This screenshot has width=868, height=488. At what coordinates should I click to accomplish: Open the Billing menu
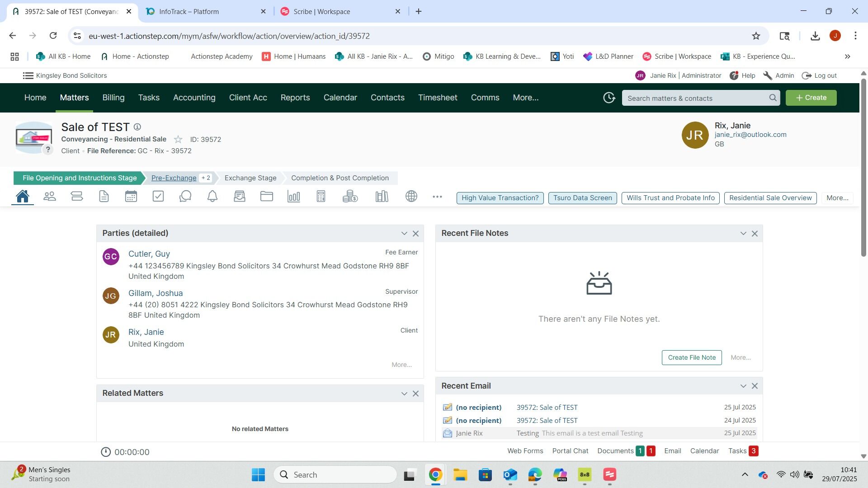pyautogui.click(x=113, y=98)
